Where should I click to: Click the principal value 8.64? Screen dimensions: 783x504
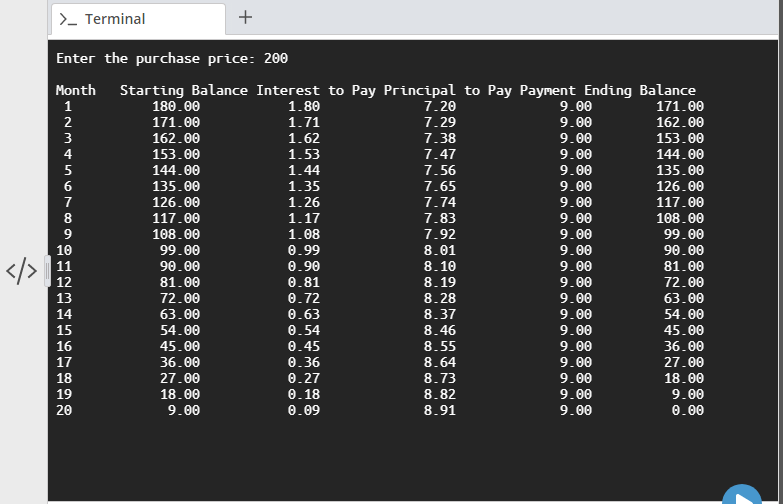pyautogui.click(x=439, y=362)
